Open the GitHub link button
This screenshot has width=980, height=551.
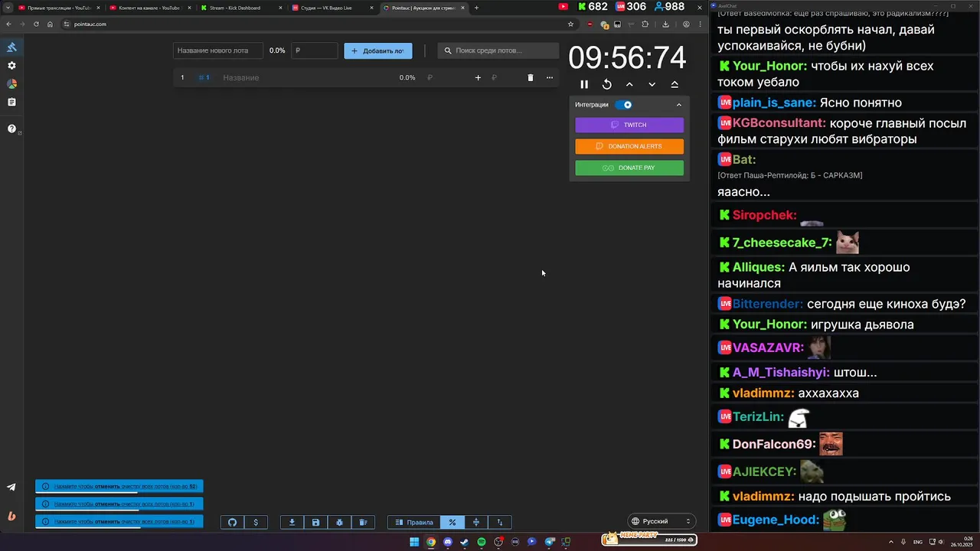pos(233,522)
